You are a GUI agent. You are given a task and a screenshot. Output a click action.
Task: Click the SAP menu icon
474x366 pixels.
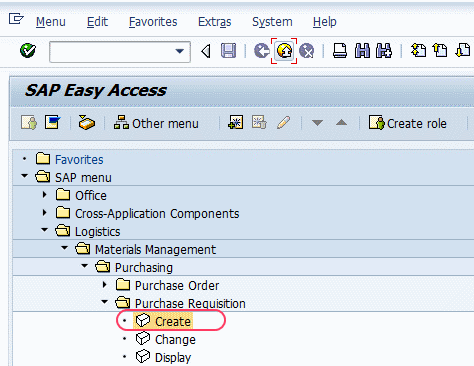tap(53, 122)
